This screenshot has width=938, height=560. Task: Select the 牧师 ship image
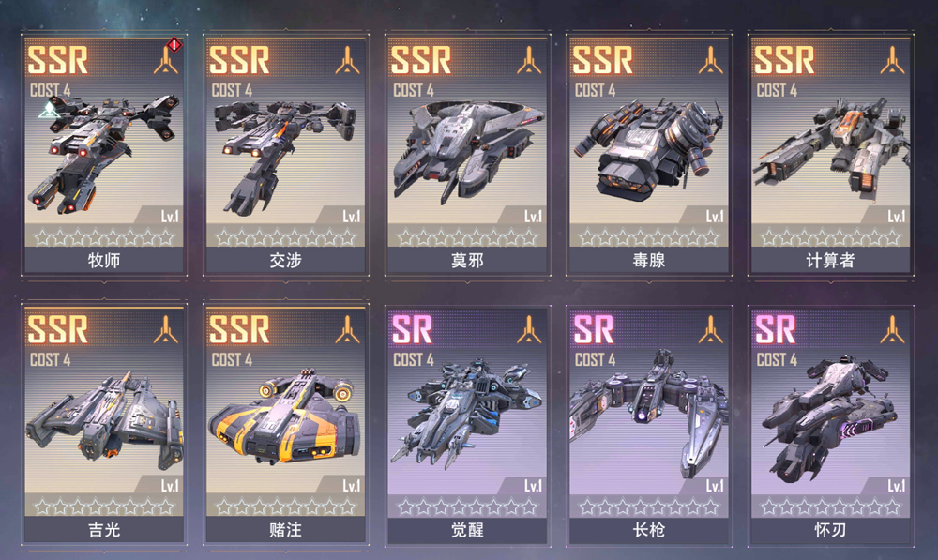pyautogui.click(x=103, y=153)
